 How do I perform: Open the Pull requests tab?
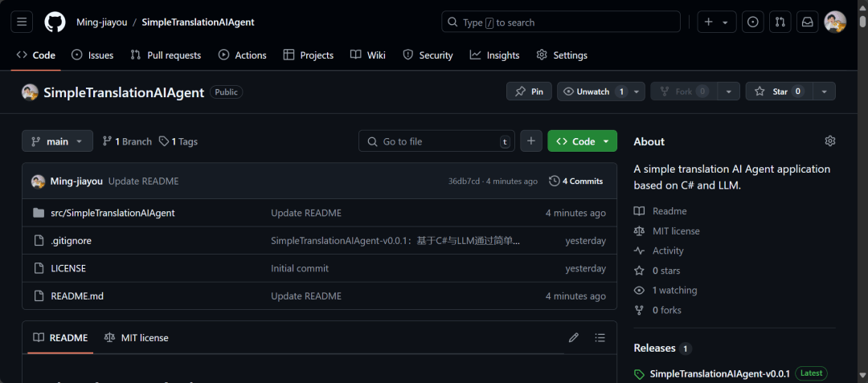[166, 55]
